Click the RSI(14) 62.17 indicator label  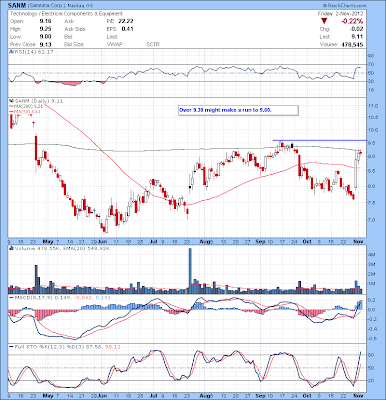34,52
